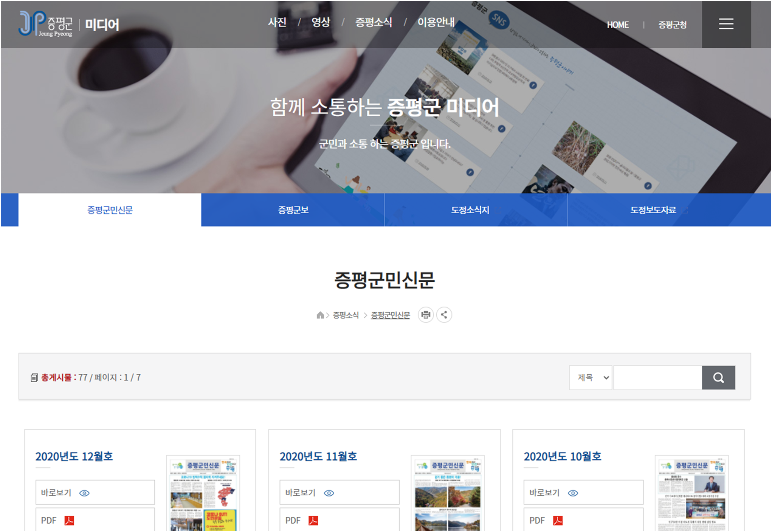Open PDF icon for 2020년도 12월호
The image size is (772, 532).
69,521
